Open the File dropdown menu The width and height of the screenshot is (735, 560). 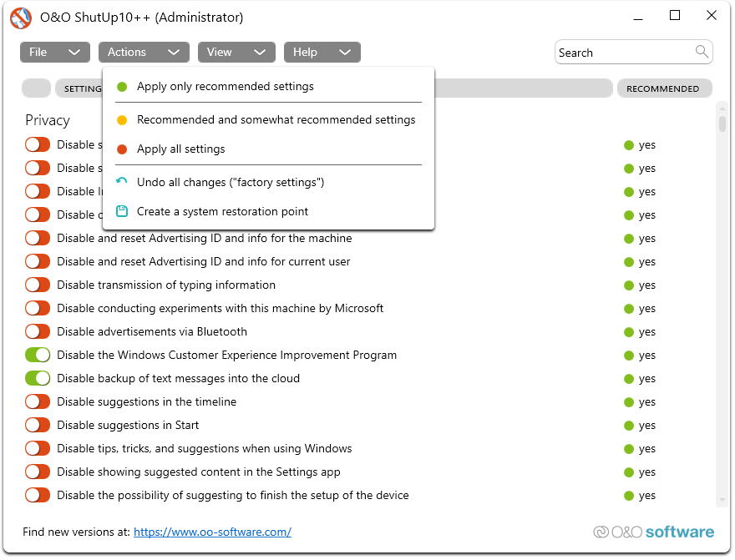[55, 52]
